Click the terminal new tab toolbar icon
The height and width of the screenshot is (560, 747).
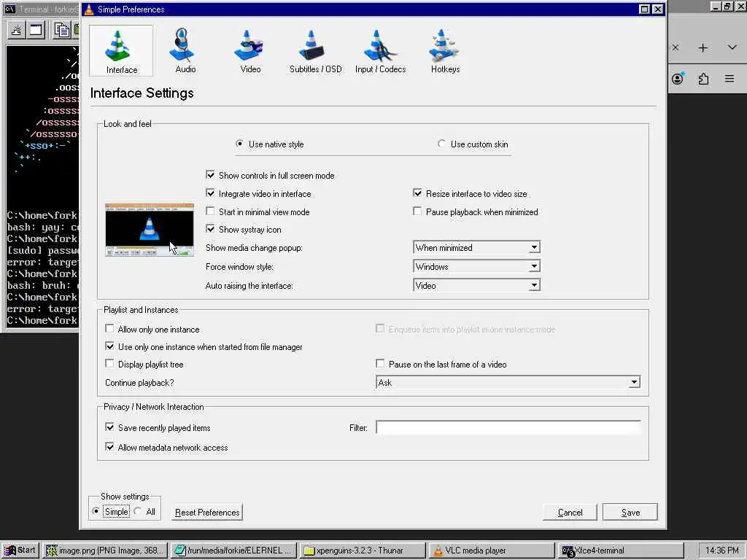click(x=16, y=30)
